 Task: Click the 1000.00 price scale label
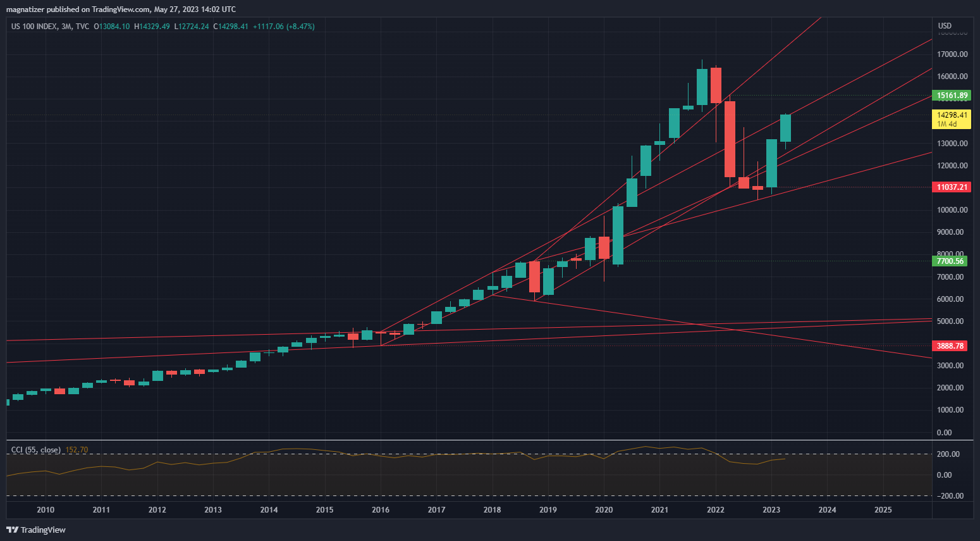coord(950,410)
